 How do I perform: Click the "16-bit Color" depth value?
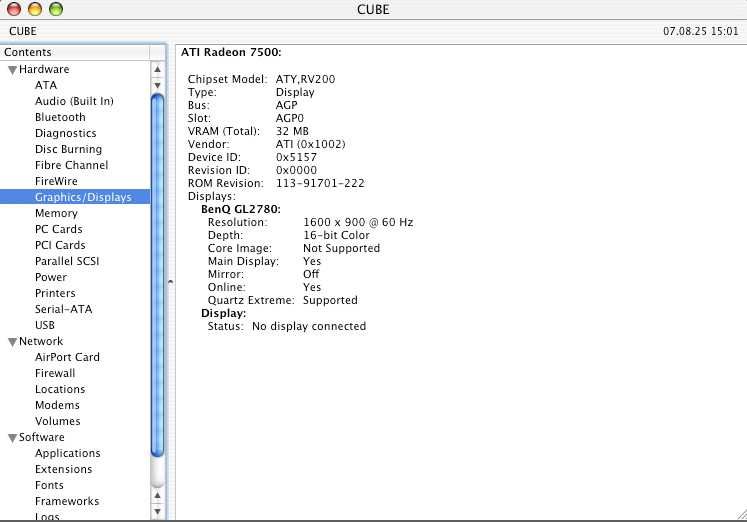pos(336,235)
